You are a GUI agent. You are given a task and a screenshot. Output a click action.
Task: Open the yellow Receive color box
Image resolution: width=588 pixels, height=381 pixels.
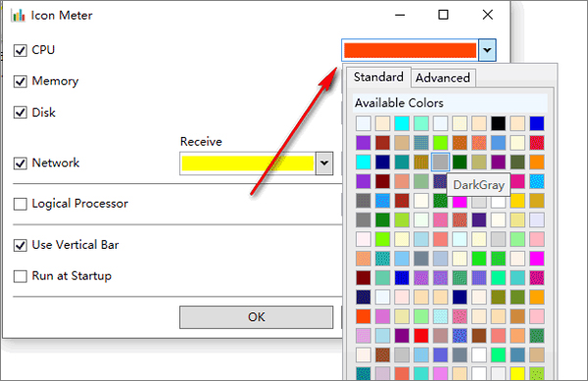point(248,164)
